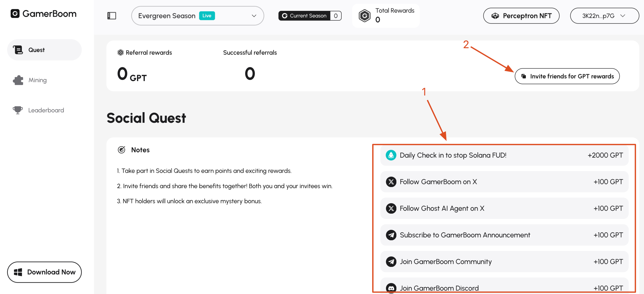This screenshot has width=644, height=294.
Task: Click the Total Rewards hexagon icon
Action: (x=364, y=16)
